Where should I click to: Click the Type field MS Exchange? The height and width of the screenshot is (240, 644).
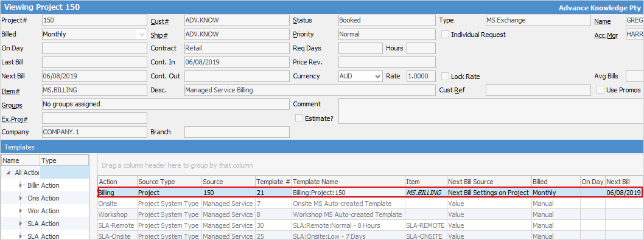coord(538,21)
